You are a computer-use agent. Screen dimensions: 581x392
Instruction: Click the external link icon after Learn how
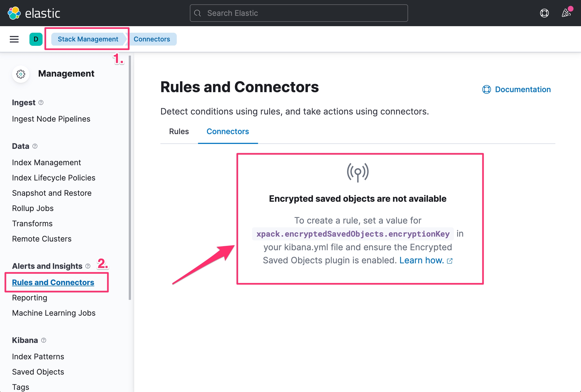click(450, 261)
